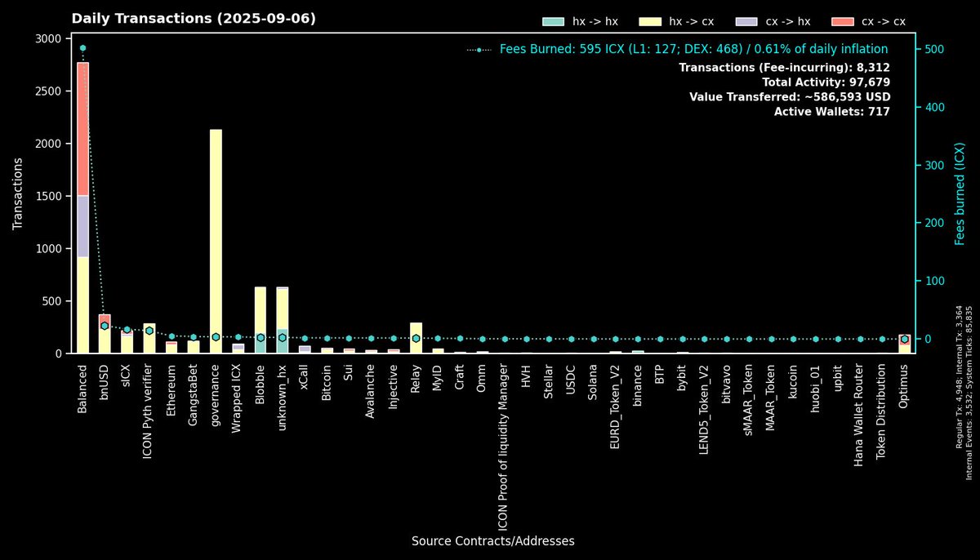
Task: Click the Balanced fees-burned marker near 500
Action: tap(82, 48)
